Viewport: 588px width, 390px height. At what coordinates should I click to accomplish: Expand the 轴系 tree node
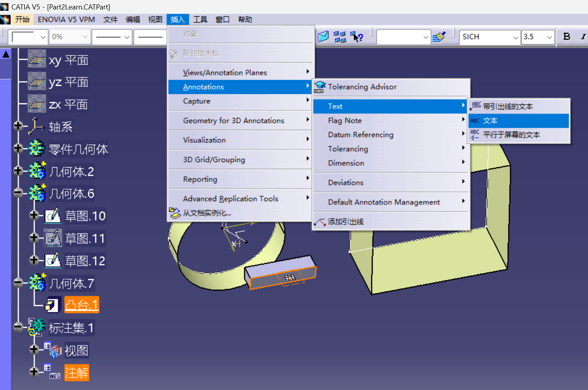pos(18,126)
